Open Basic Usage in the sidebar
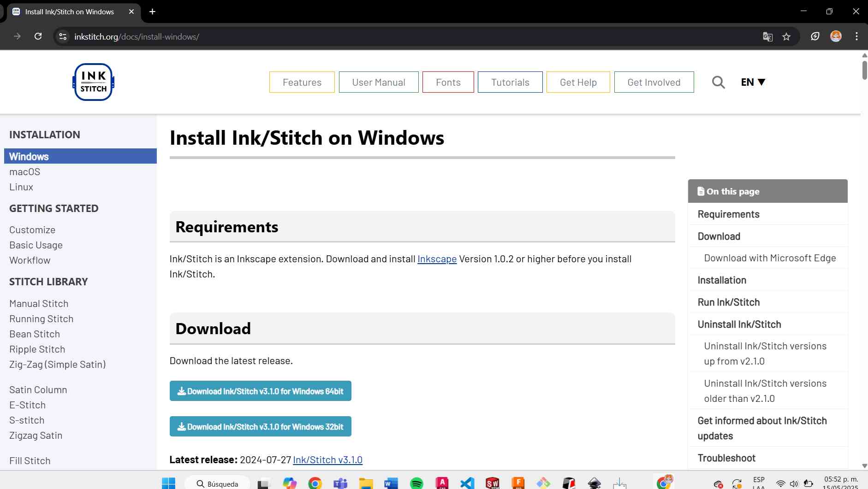Image resolution: width=868 pixels, height=489 pixels. click(x=36, y=245)
